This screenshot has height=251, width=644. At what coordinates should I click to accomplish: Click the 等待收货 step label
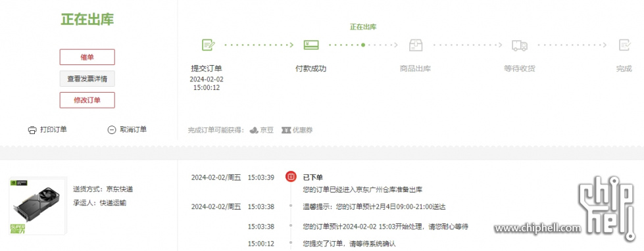pyautogui.click(x=520, y=68)
